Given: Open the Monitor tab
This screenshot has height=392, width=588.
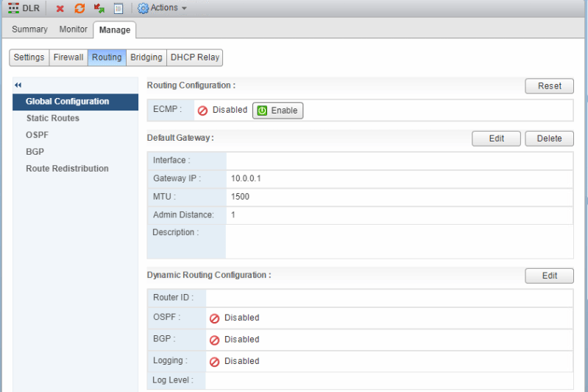Looking at the screenshot, I should [73, 29].
